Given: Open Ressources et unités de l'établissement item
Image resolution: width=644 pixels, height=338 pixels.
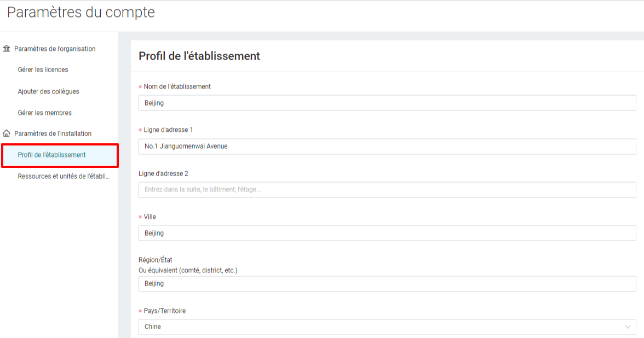Looking at the screenshot, I should click(x=64, y=176).
